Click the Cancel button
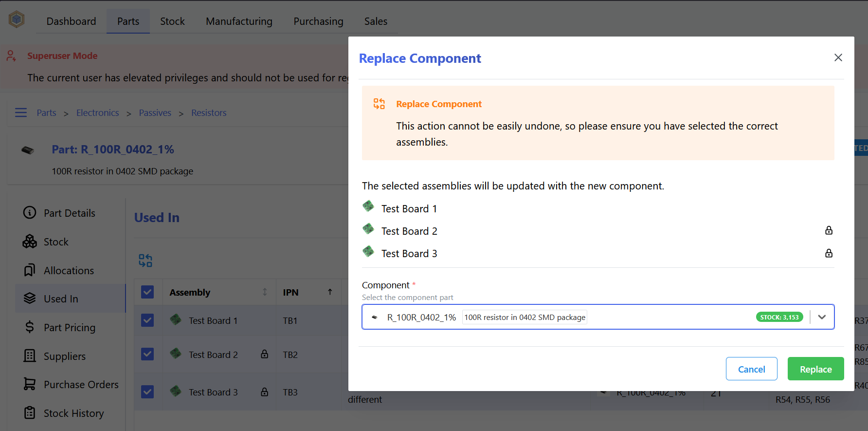868x431 pixels. [x=752, y=369]
